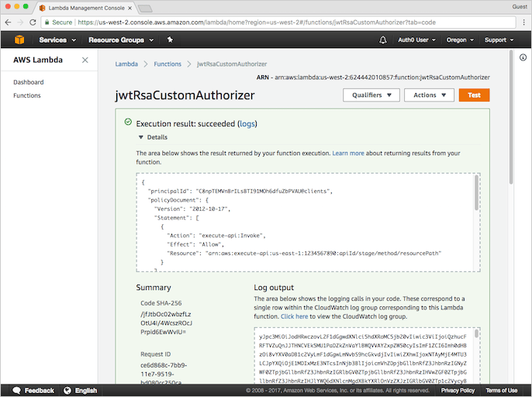Click the English language selector
The height and width of the screenshot is (397, 532).
[x=81, y=391]
